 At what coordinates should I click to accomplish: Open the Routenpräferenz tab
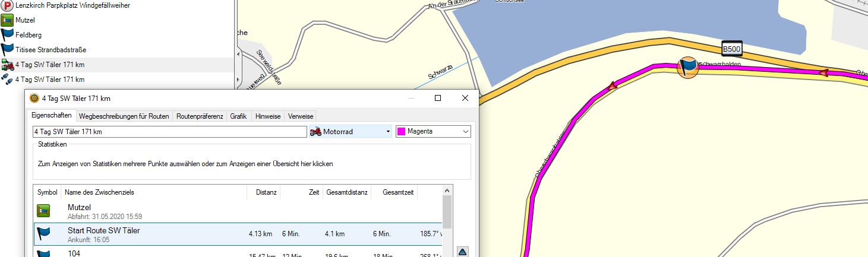point(200,116)
